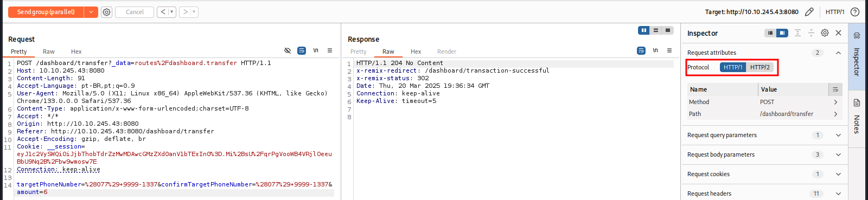Select side-by-side split layout icon
The width and height of the screenshot is (868, 200).
(x=644, y=30)
